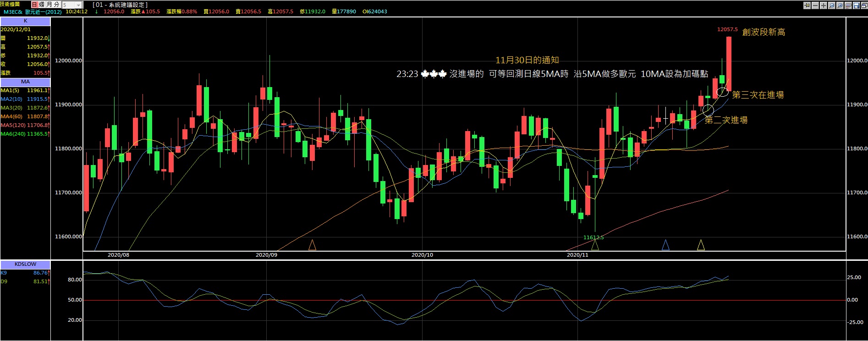Click the 歐元近一(2012) contract name
This screenshot has height=341, width=868.
point(44,11)
